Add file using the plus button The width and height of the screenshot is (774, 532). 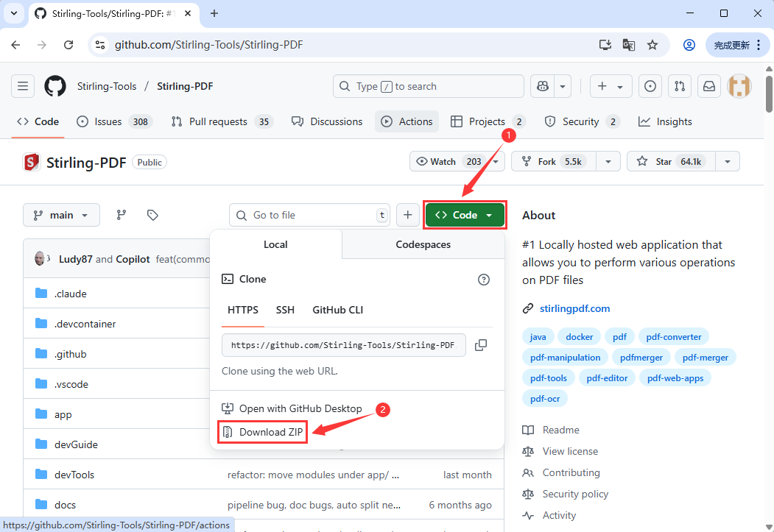point(408,215)
